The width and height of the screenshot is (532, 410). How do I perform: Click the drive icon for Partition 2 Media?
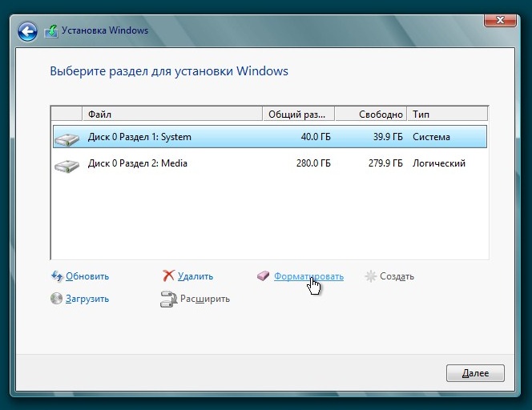[x=67, y=165]
